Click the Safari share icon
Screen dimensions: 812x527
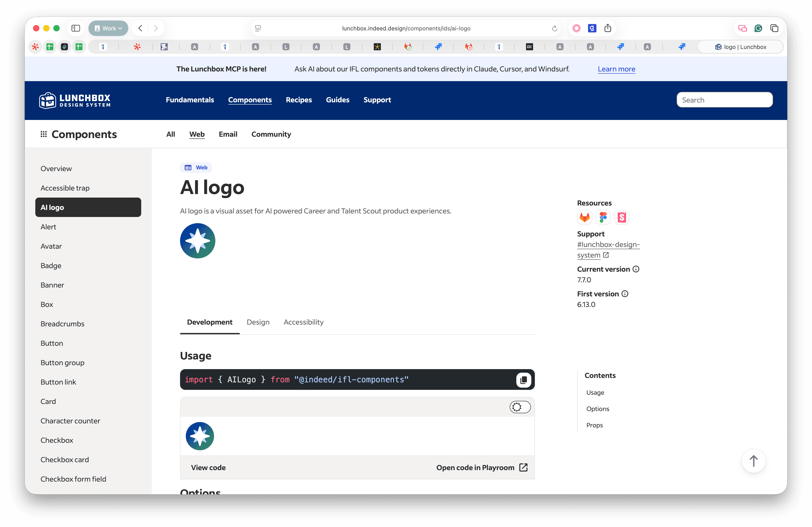pos(608,28)
